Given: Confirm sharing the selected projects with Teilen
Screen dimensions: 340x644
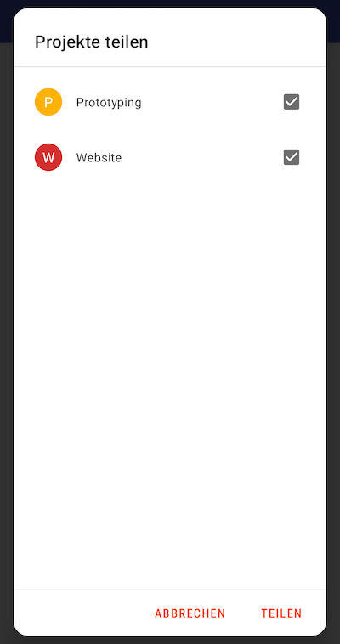Looking at the screenshot, I should (281, 613).
